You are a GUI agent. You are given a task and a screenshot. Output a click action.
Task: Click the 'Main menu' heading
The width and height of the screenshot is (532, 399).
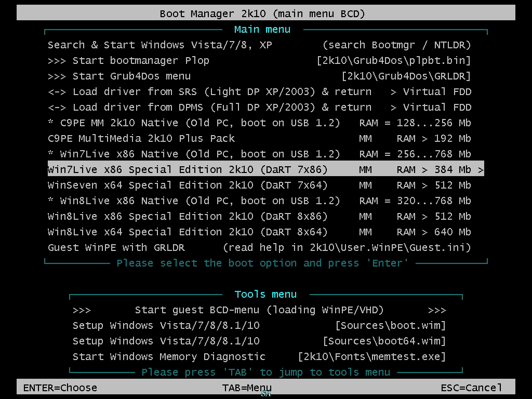click(x=262, y=30)
